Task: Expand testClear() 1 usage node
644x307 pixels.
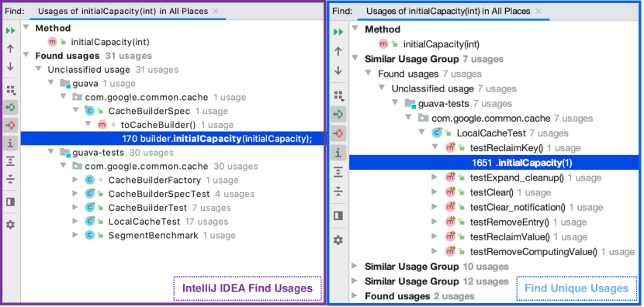Action: coord(435,192)
